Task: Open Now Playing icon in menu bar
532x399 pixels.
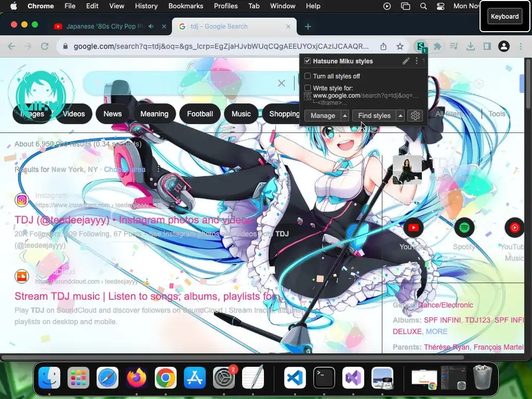Action: [x=387, y=6]
